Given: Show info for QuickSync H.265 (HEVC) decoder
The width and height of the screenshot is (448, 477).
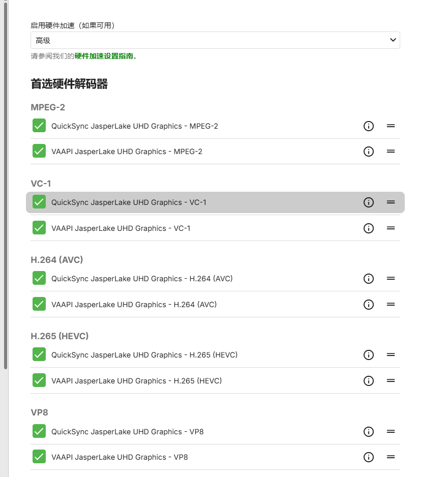Looking at the screenshot, I should click(369, 355).
